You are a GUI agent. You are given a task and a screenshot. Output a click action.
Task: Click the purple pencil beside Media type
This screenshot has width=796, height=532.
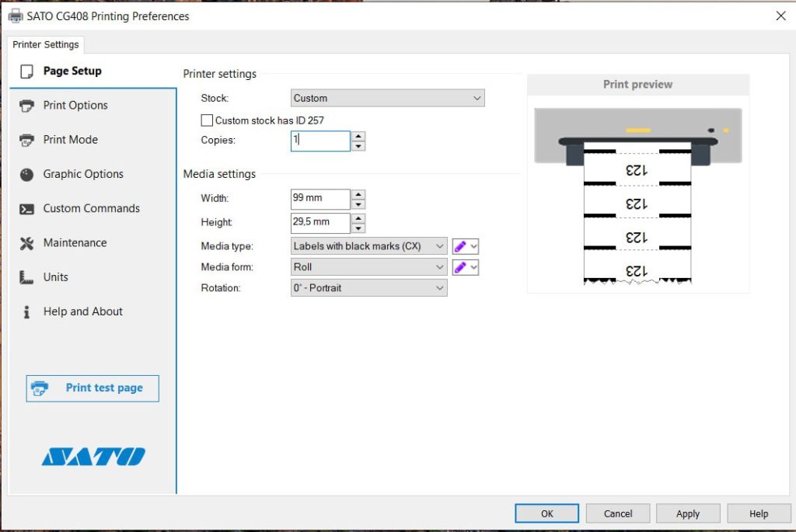pyautogui.click(x=460, y=246)
